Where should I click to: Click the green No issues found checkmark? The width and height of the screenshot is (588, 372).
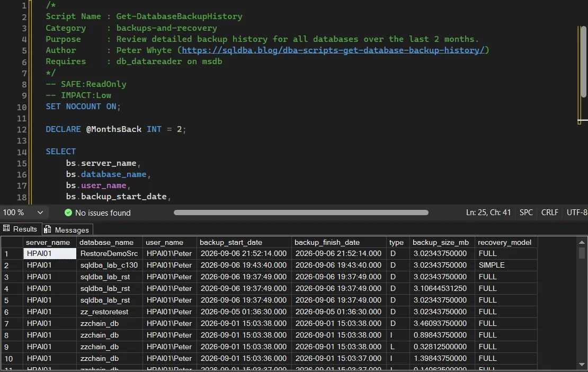(68, 212)
